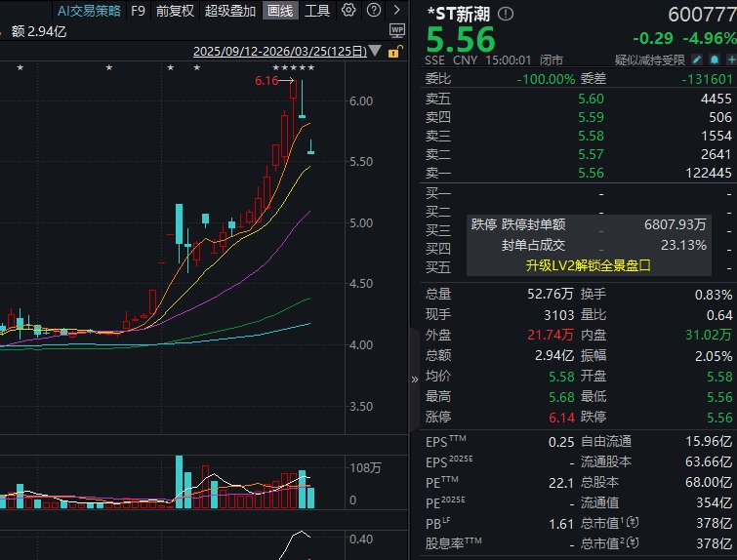The width and height of the screenshot is (737, 560).
Task: Click 卖四 volume 506
Action: 719,117
